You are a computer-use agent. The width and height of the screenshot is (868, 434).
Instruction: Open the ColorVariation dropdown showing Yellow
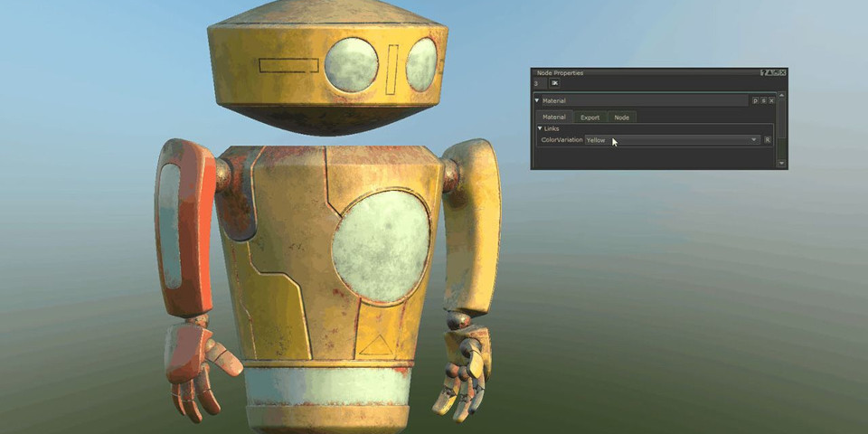(672, 140)
